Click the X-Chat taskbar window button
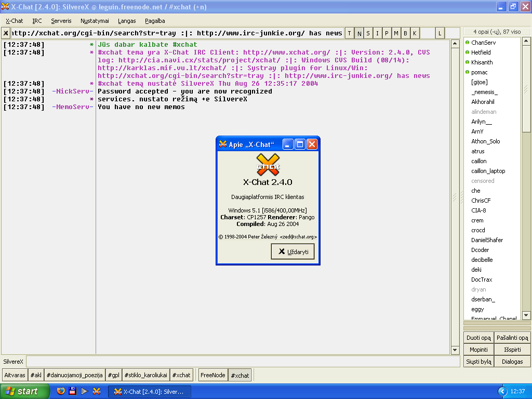This screenshot has width=532, height=399. 150,392
